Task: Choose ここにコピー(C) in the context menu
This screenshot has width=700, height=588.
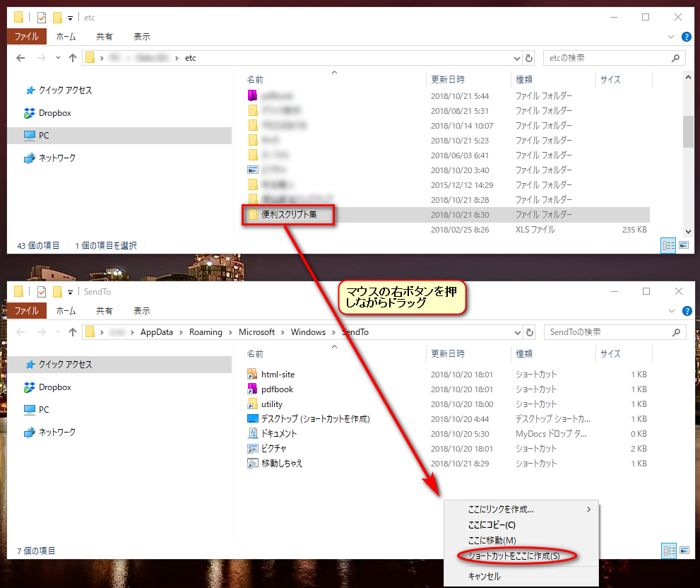Action: 492,525
